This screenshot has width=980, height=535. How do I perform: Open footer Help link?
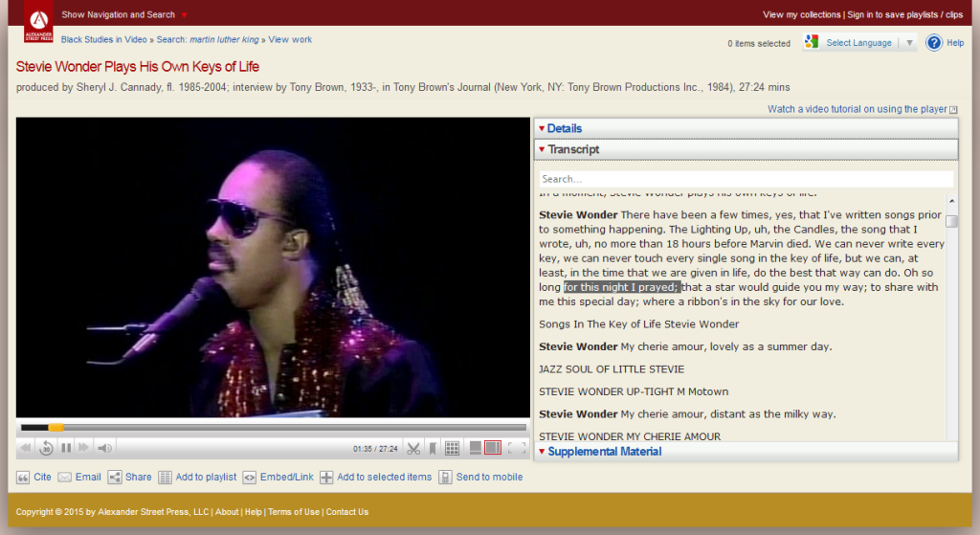(x=253, y=512)
